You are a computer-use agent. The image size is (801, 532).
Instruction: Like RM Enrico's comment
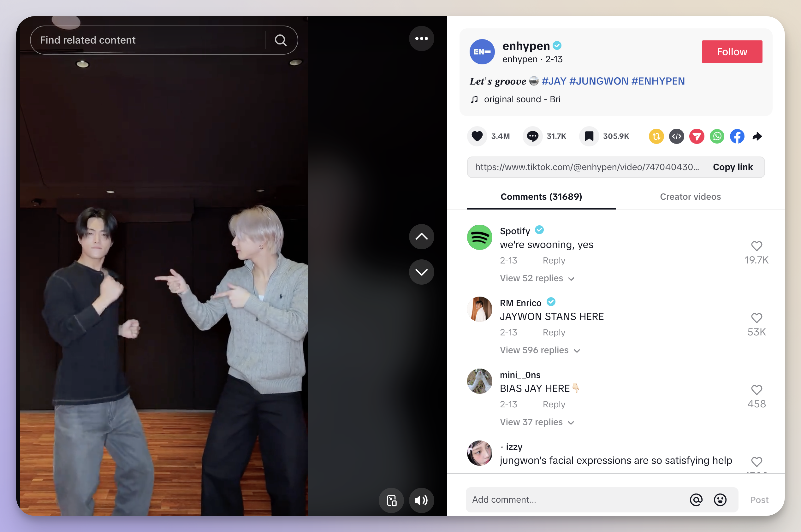[x=756, y=318]
